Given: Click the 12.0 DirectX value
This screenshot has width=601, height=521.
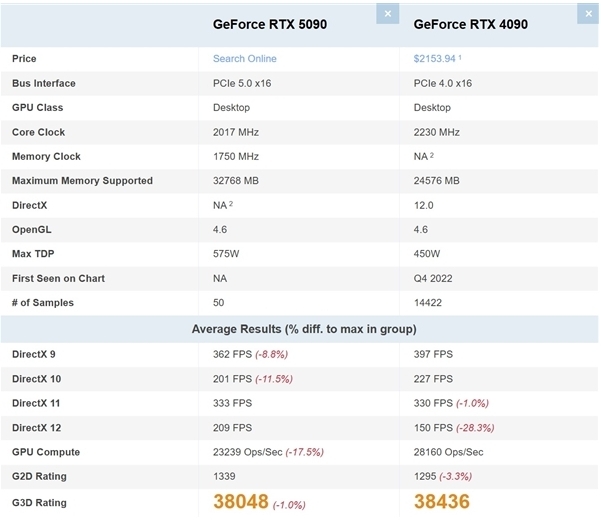Looking at the screenshot, I should pyautogui.click(x=424, y=205).
